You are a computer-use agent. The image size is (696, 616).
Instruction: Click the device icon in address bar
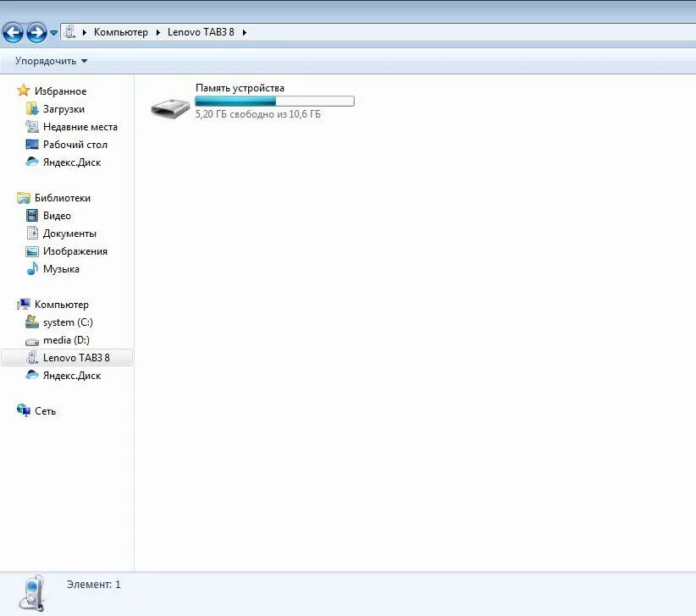[x=69, y=32]
